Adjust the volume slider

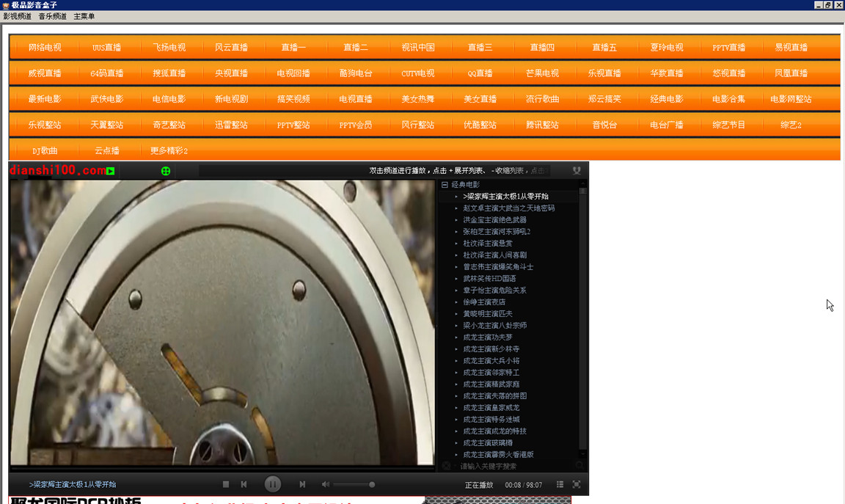[354, 485]
